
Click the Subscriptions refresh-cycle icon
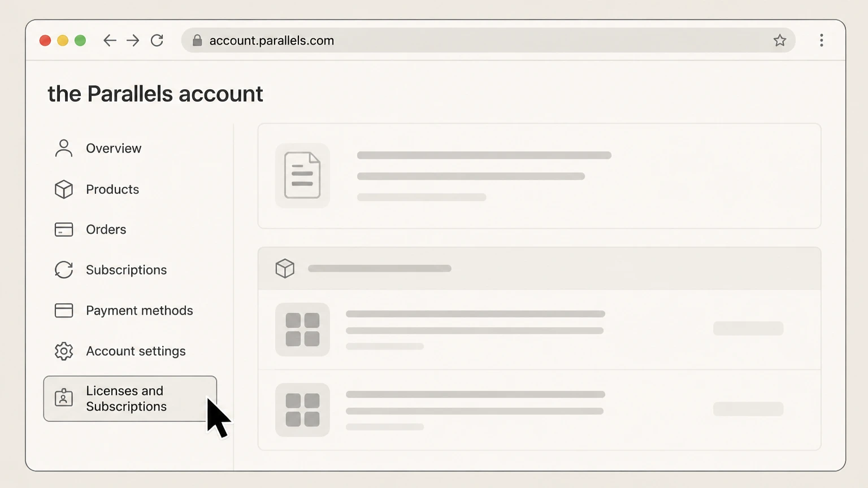(64, 270)
